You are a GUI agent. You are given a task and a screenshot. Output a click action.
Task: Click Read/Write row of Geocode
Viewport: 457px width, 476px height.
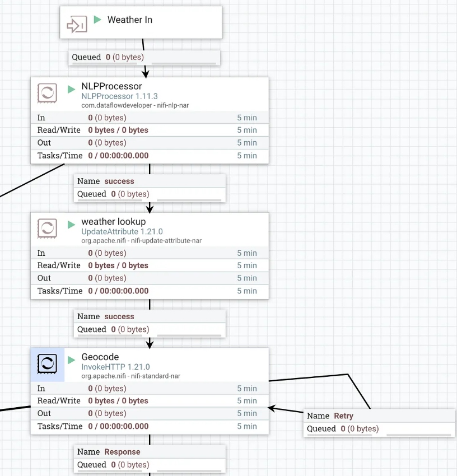pyautogui.click(x=150, y=401)
